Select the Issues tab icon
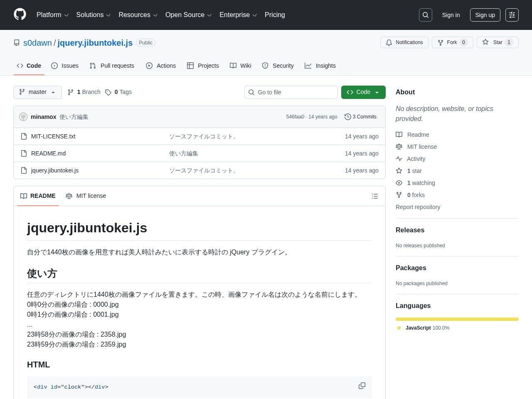 (x=54, y=66)
